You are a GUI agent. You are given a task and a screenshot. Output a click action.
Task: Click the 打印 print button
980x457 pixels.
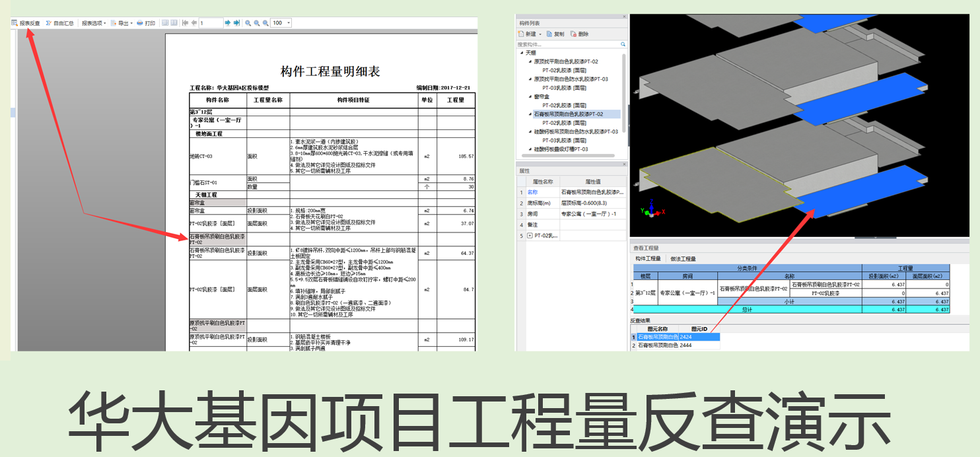point(146,23)
